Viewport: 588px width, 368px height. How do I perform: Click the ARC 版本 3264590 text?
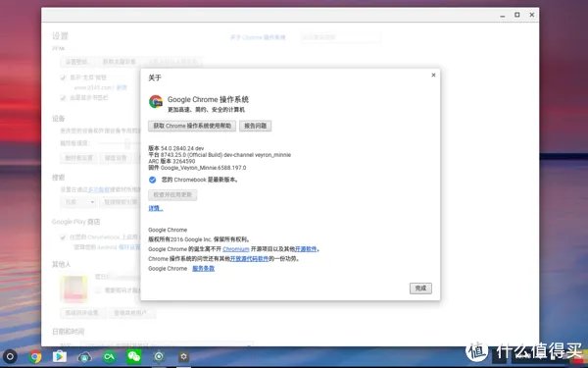coord(171,161)
